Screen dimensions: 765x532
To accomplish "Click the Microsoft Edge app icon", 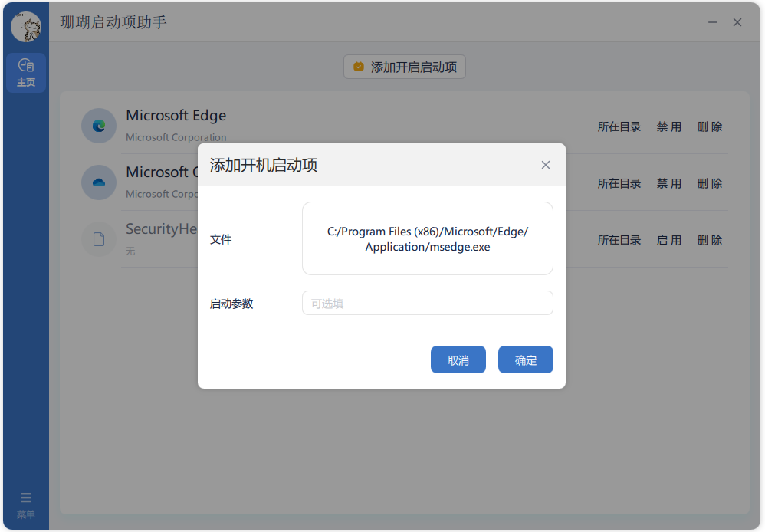I will [x=99, y=126].
